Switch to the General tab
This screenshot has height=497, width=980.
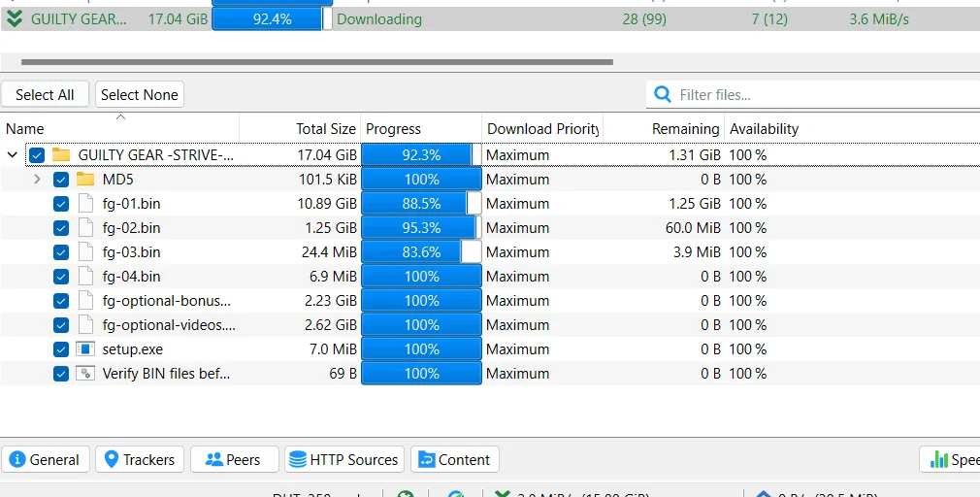[46, 459]
